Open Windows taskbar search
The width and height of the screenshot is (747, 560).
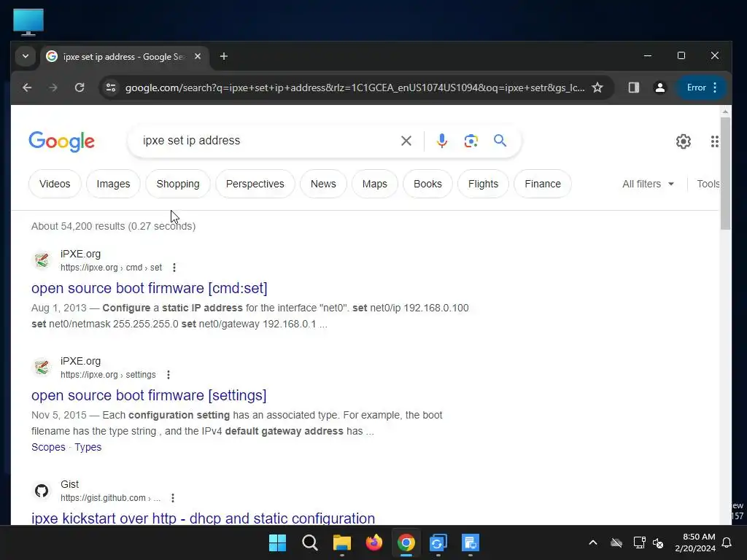pos(309,542)
